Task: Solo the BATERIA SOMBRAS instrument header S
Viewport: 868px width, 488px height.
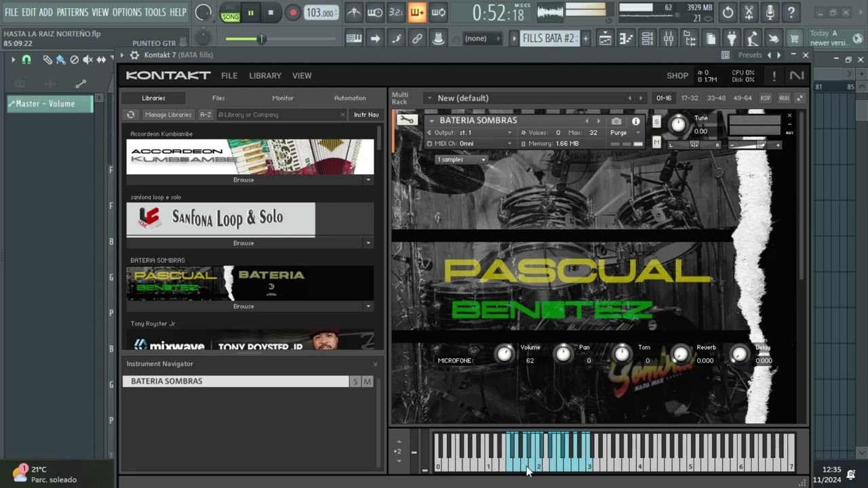Action: (x=656, y=121)
